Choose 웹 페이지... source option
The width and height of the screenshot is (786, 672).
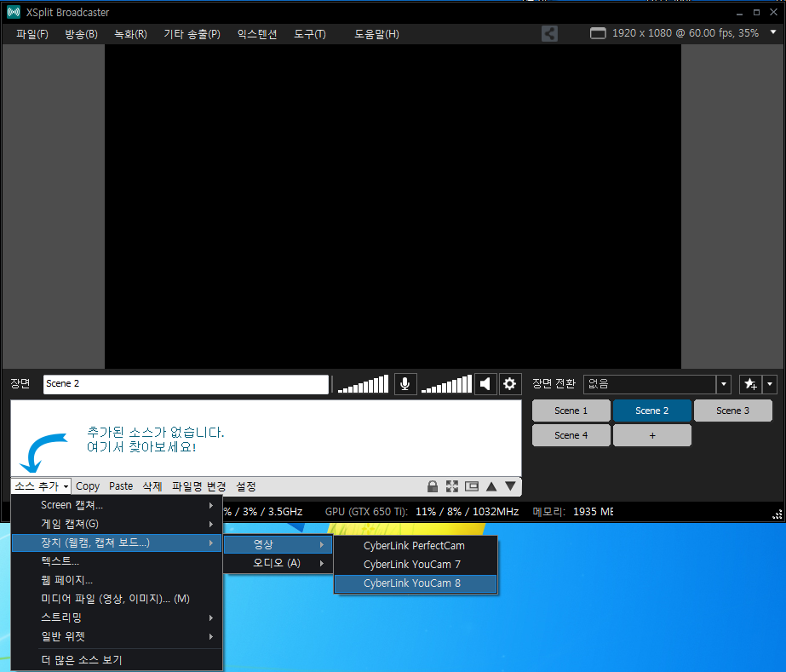click(x=117, y=580)
